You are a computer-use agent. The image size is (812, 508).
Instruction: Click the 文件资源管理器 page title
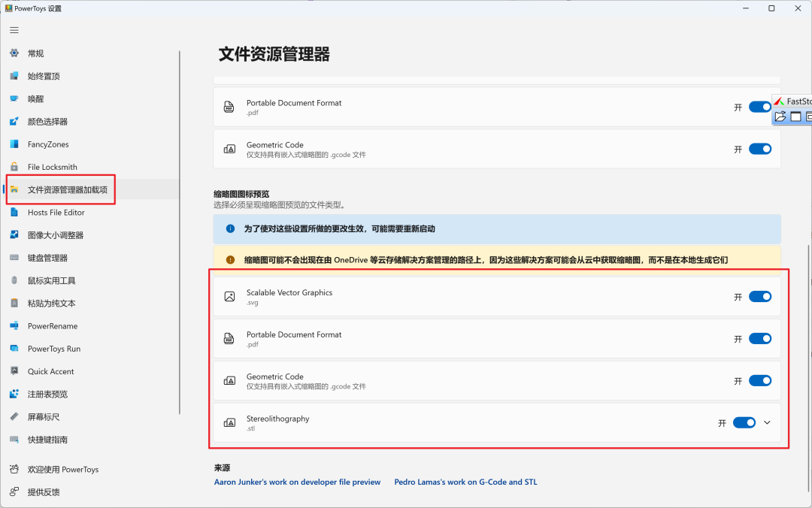point(274,54)
